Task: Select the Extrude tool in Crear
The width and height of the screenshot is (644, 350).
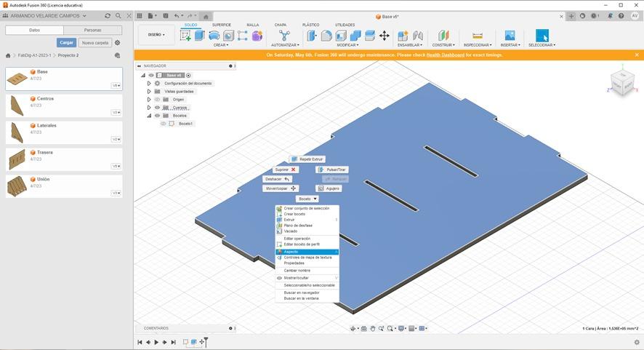Action: [200, 36]
